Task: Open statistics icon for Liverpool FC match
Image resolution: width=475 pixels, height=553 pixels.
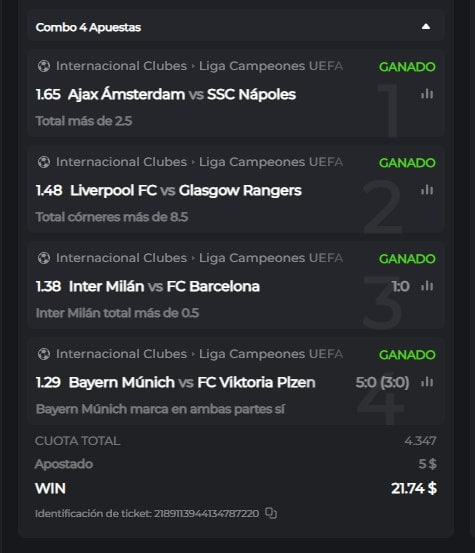Action: pyautogui.click(x=427, y=190)
